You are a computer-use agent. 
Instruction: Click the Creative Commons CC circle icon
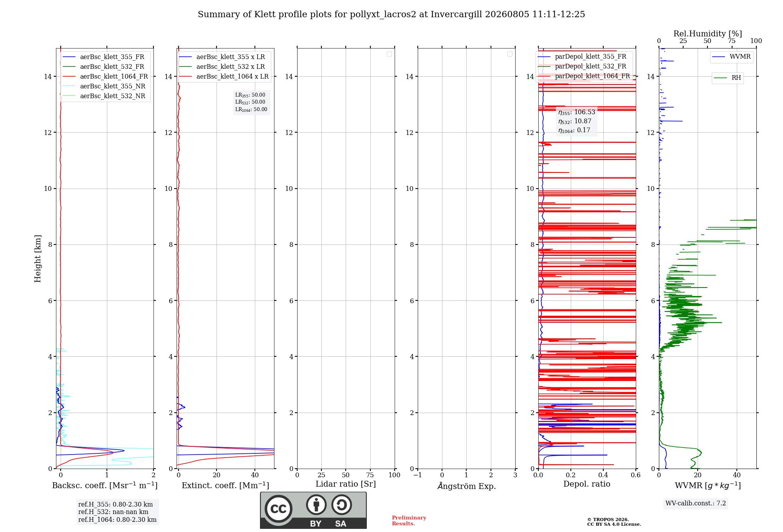[x=278, y=509]
